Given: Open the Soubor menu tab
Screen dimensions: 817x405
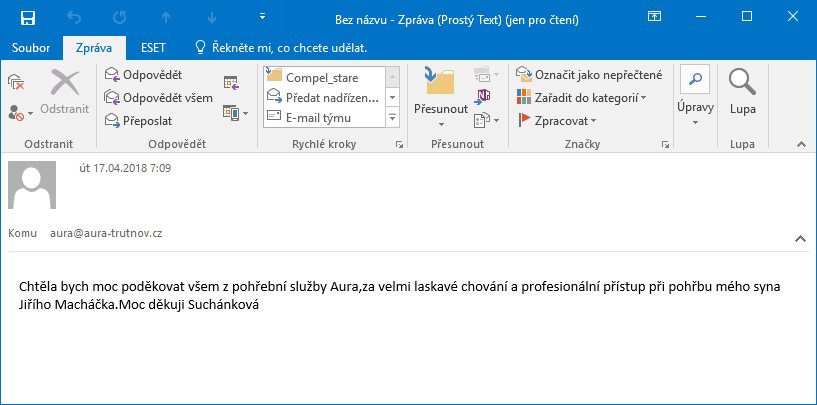Looking at the screenshot, I should click(x=32, y=47).
